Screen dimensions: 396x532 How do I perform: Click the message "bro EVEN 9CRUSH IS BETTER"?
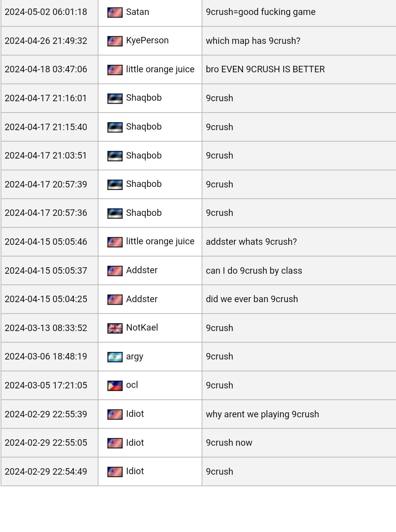(x=265, y=69)
